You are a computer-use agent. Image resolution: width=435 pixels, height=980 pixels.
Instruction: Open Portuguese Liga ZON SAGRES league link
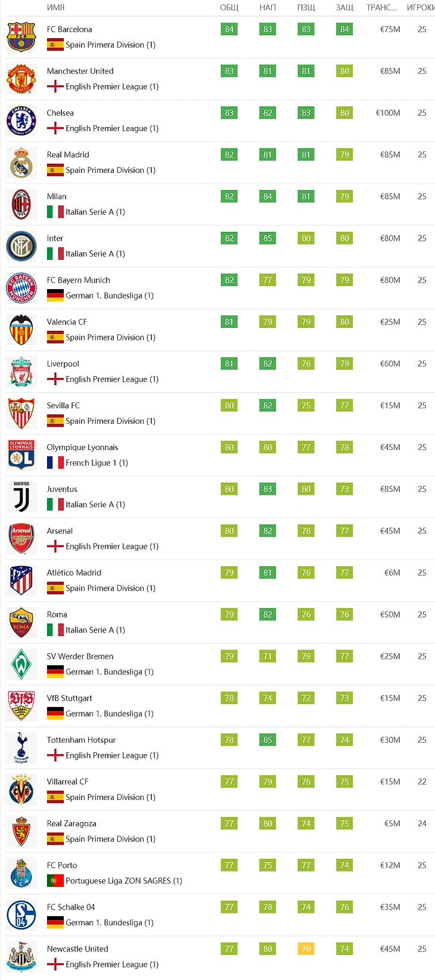[x=124, y=880]
